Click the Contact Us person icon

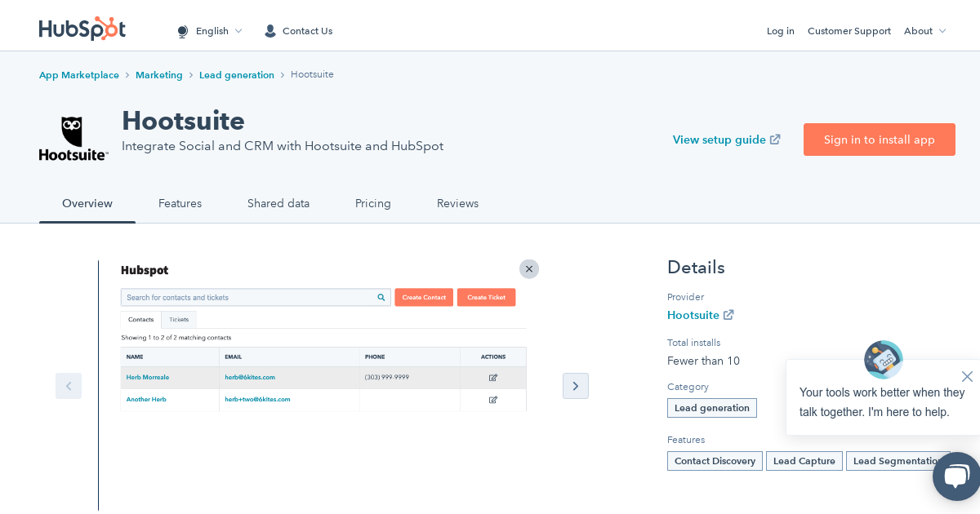click(270, 31)
